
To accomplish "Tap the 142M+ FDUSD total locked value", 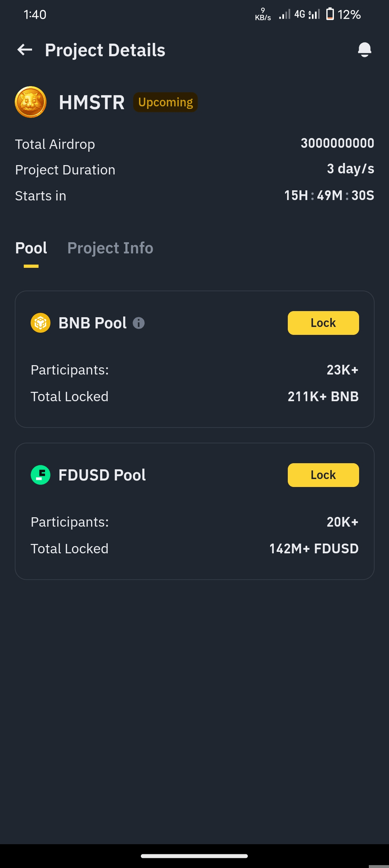I will [314, 549].
